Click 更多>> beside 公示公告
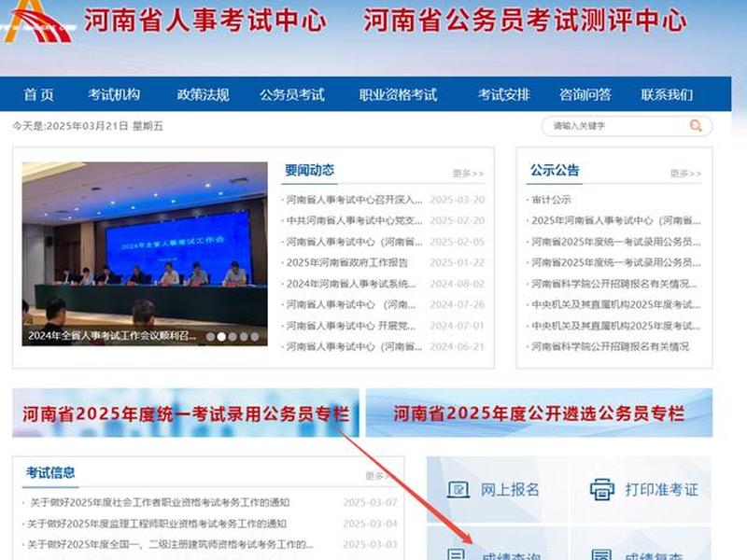Screen dimensions: 747x560 686,174
